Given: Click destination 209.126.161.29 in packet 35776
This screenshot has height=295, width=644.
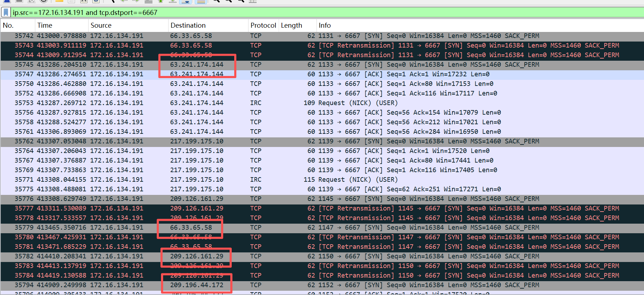Looking at the screenshot, I should coord(197,199).
